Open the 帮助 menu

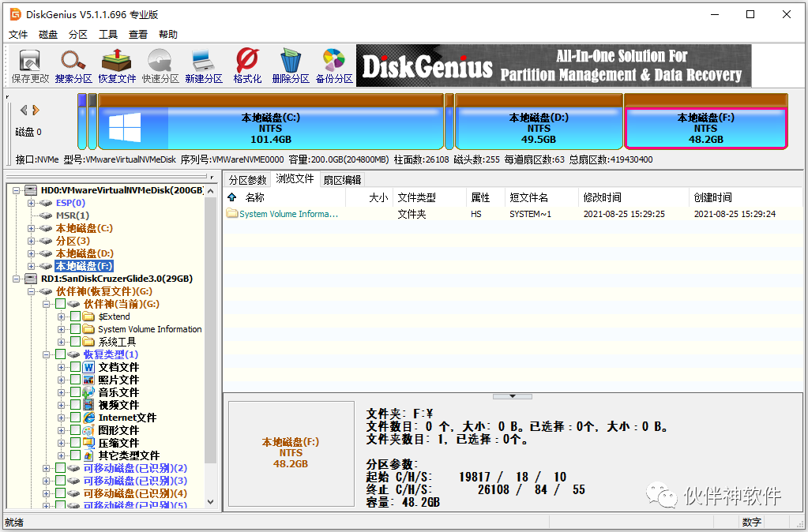pyautogui.click(x=168, y=35)
